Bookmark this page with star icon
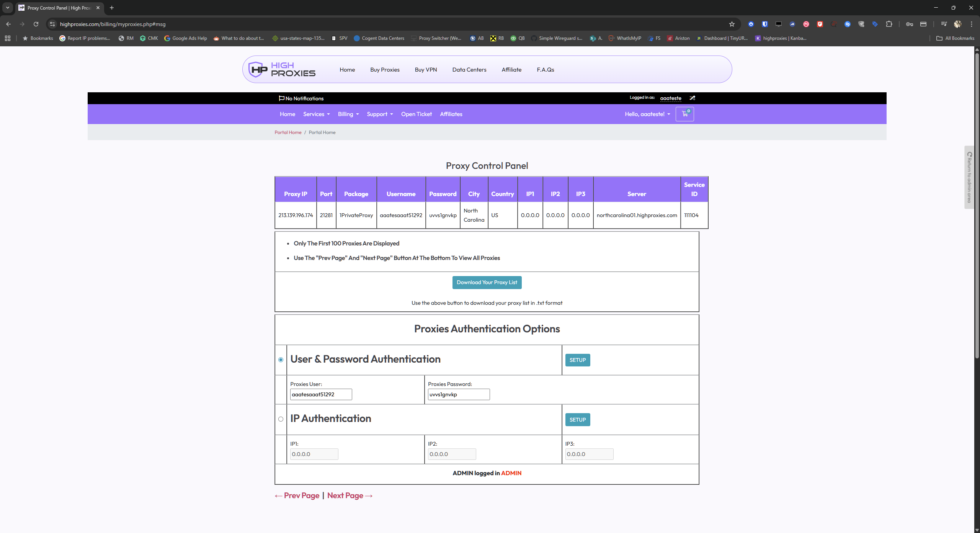Screen dimensions: 980x533 pyautogui.click(x=732, y=24)
